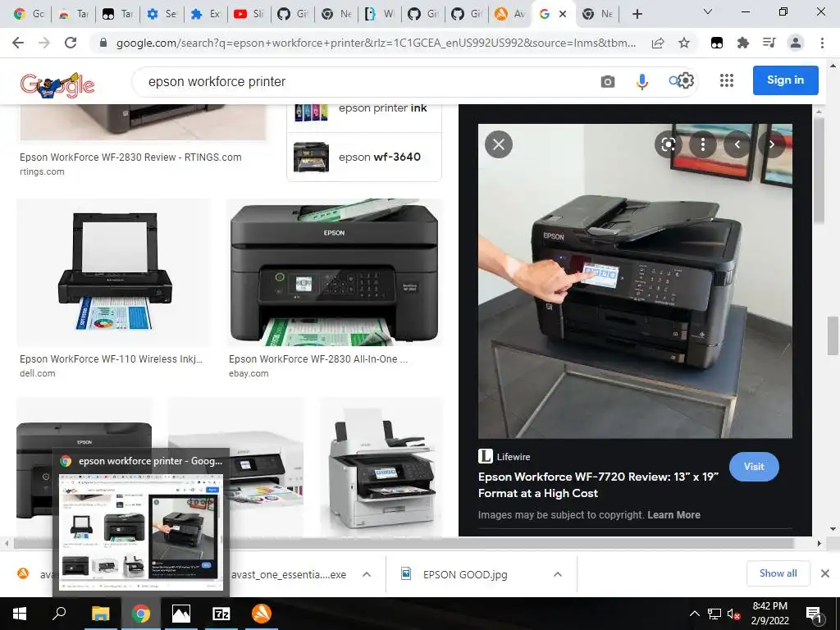Click the Google doodle logo
840x630 pixels.
(57, 84)
